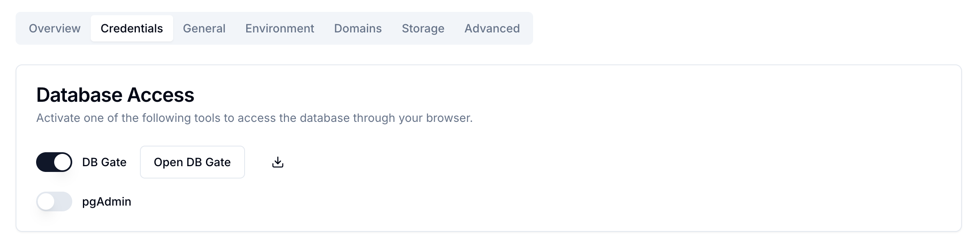Go to the Environment tab
This screenshot has width=980, height=238.
(280, 28)
